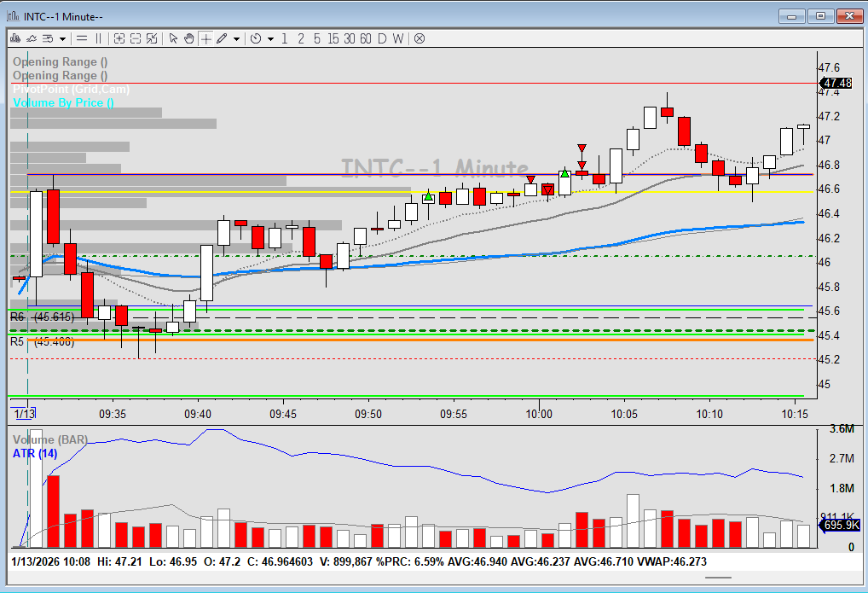Click the second Opening Range () label

[61, 75]
